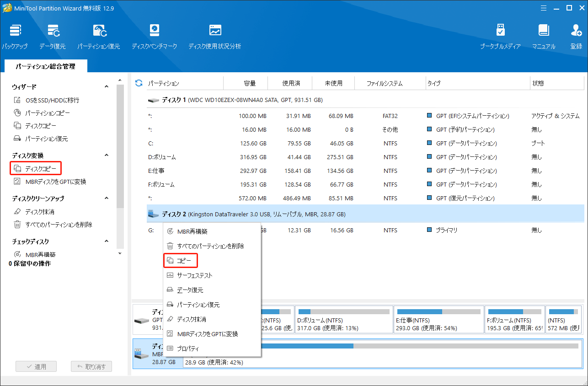Choose データ復元 in context menu

(x=212, y=290)
